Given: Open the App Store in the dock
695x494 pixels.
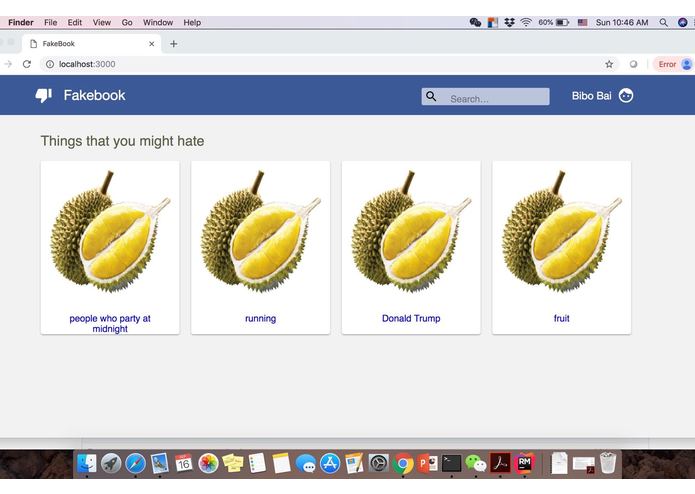Looking at the screenshot, I should (330, 463).
